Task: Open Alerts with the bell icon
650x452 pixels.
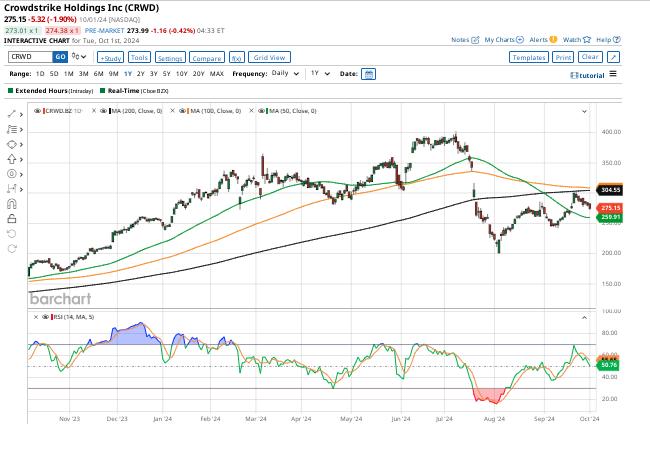Action: (x=543, y=40)
